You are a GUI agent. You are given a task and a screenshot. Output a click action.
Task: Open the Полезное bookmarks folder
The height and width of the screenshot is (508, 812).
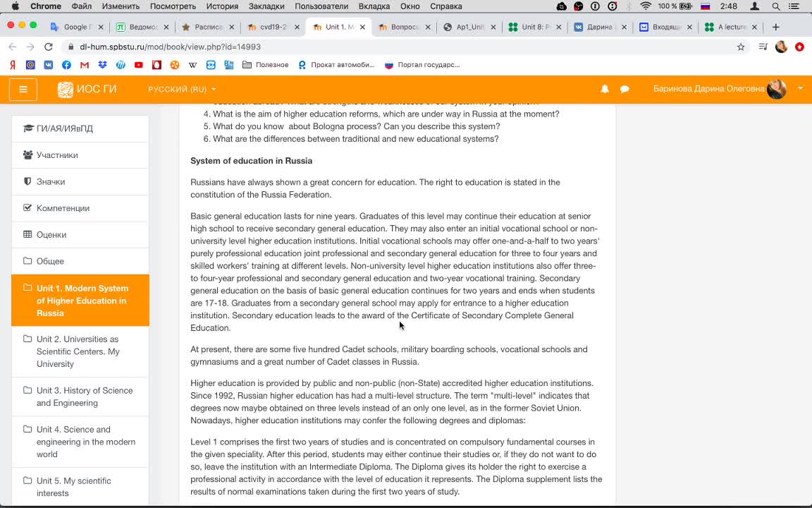click(x=265, y=65)
